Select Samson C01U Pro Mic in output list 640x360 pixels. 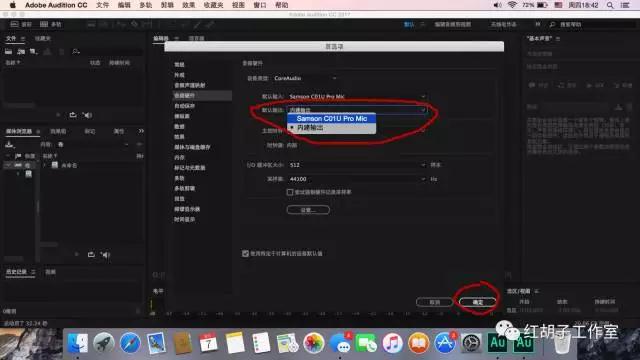[x=331, y=118]
